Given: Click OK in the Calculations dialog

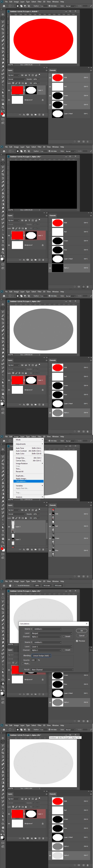Looking at the screenshot, I should [x=82, y=631].
